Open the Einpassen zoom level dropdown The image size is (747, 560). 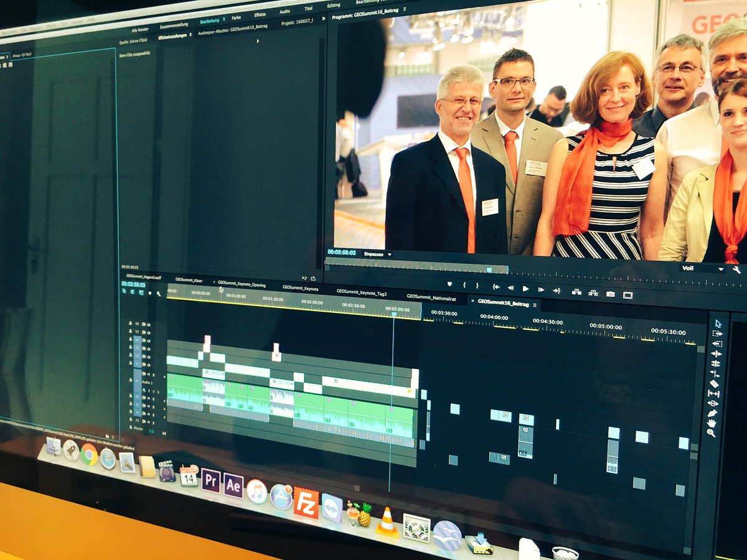[377, 254]
